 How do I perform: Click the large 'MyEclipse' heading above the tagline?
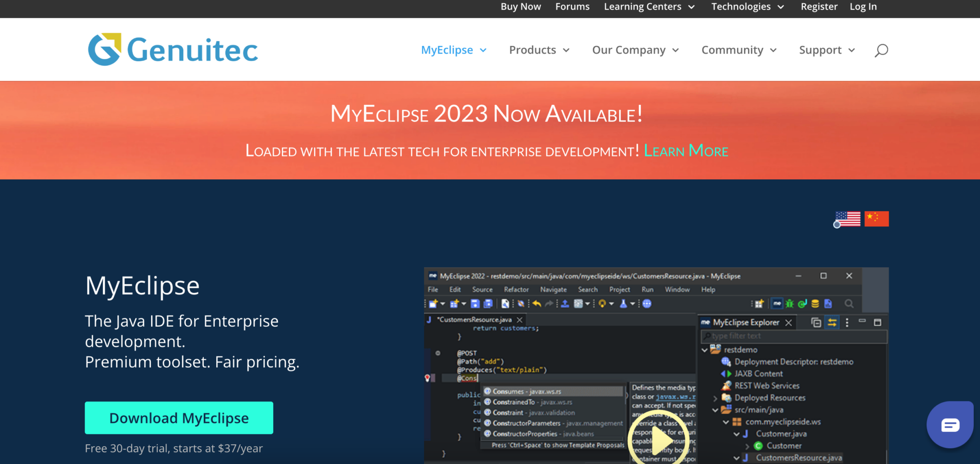point(142,286)
